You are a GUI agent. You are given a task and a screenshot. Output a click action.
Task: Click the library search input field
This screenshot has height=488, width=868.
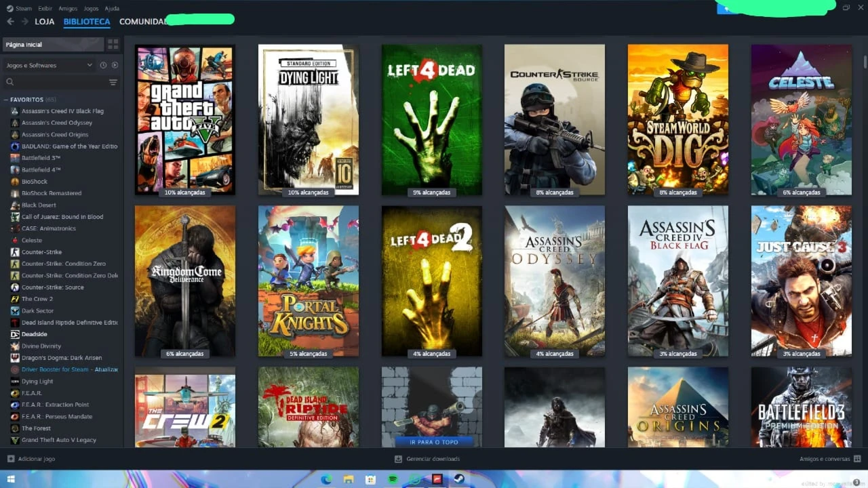click(61, 82)
